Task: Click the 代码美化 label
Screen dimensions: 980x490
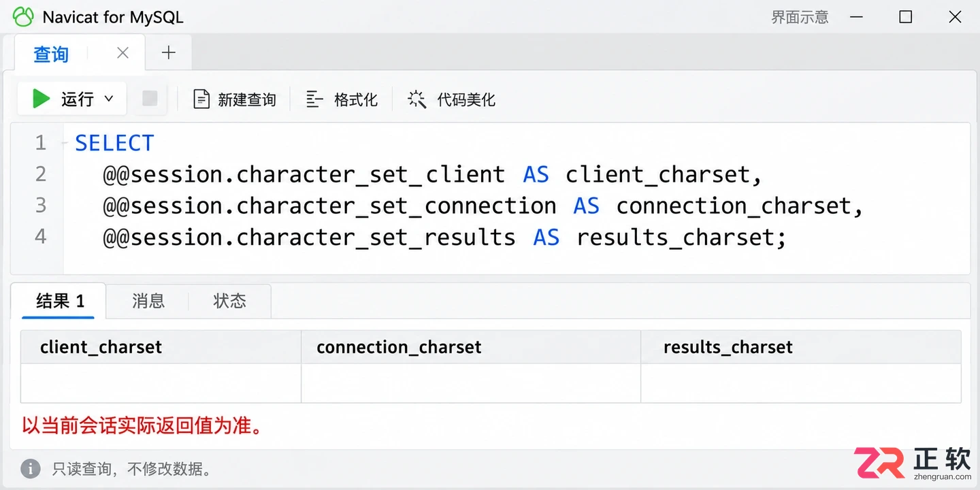Action: point(466,100)
